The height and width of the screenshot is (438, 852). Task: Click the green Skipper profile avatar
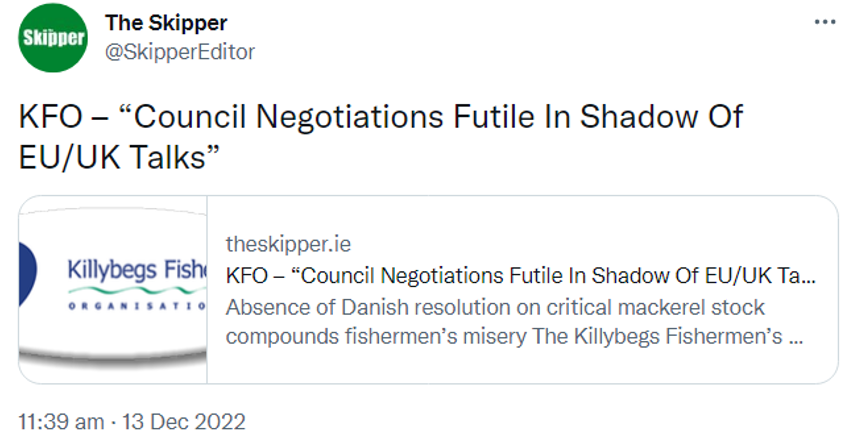[53, 39]
